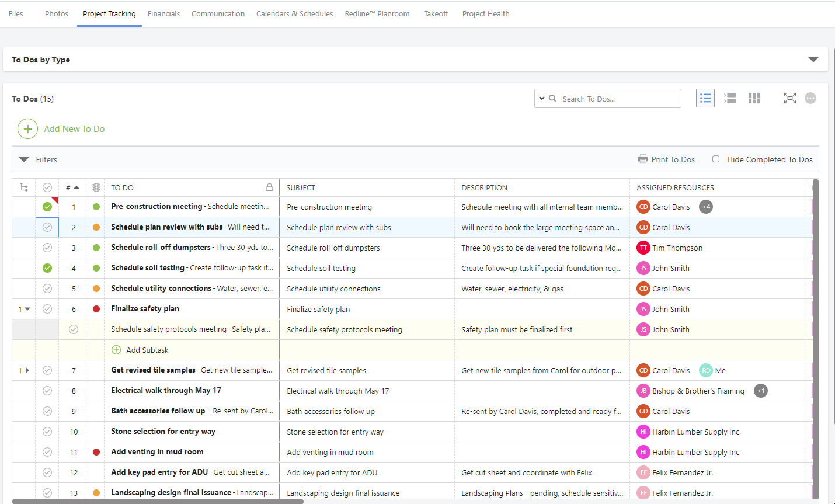Switch to list view icon
Viewport: 835px width, 504px height.
[705, 98]
